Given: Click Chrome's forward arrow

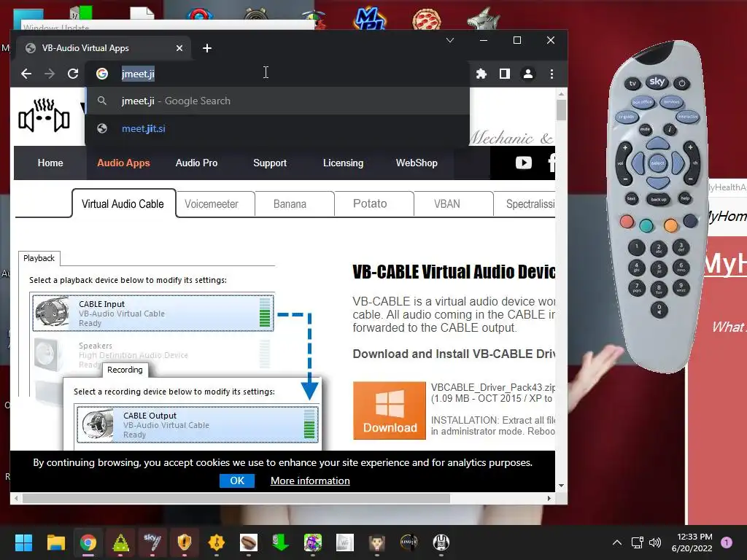Looking at the screenshot, I should [x=50, y=74].
